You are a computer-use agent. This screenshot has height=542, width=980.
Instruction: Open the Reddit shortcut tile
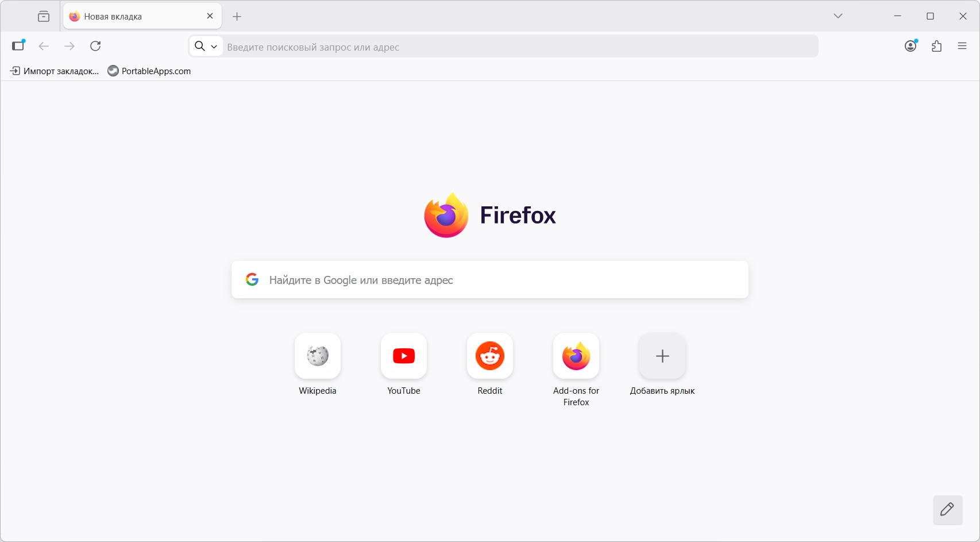pos(490,356)
